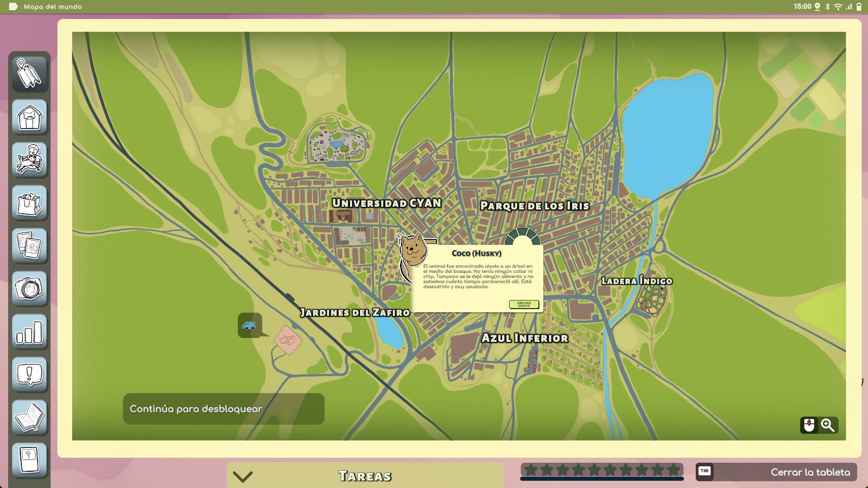Click the Enviar Coche button
The image size is (868, 488).
524,305
